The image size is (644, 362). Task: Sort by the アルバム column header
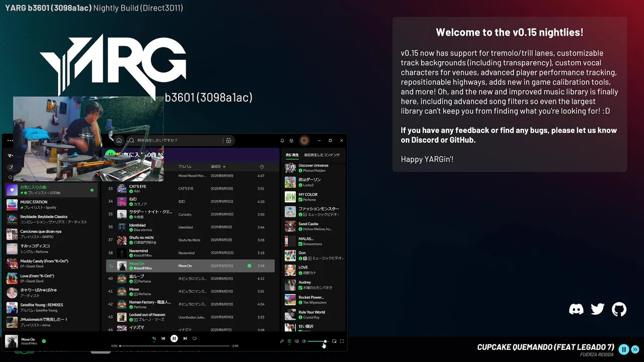(x=185, y=166)
